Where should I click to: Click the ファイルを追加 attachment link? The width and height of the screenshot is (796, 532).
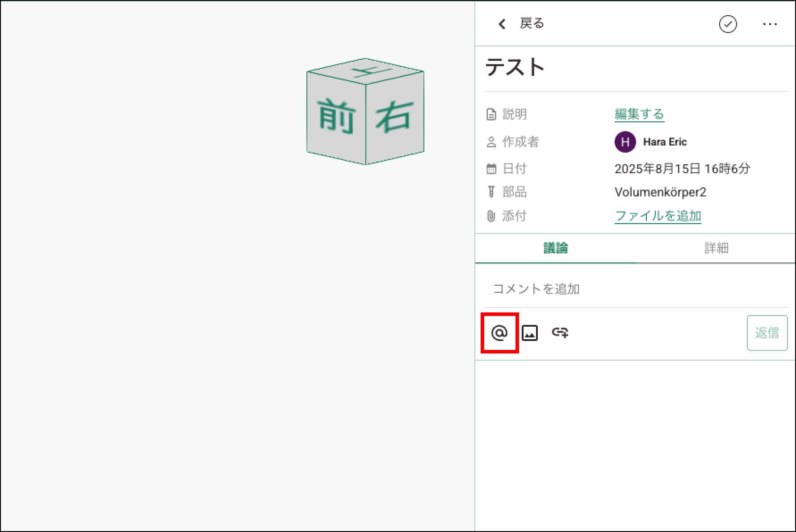click(x=658, y=216)
